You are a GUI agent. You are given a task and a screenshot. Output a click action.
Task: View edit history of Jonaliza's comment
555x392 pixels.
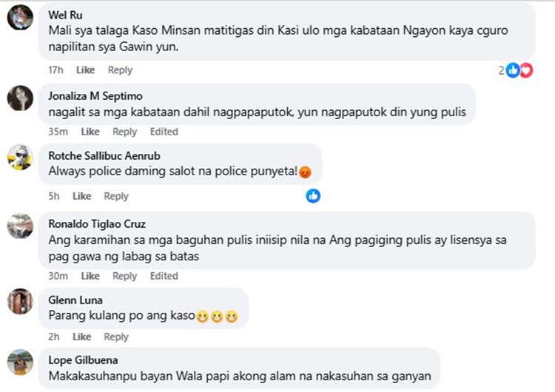[164, 132]
